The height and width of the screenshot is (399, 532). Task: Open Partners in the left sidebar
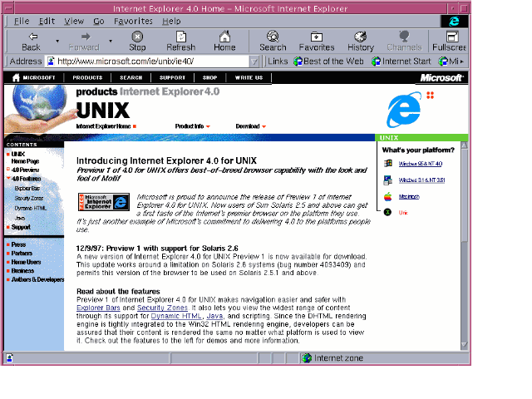[x=22, y=254]
